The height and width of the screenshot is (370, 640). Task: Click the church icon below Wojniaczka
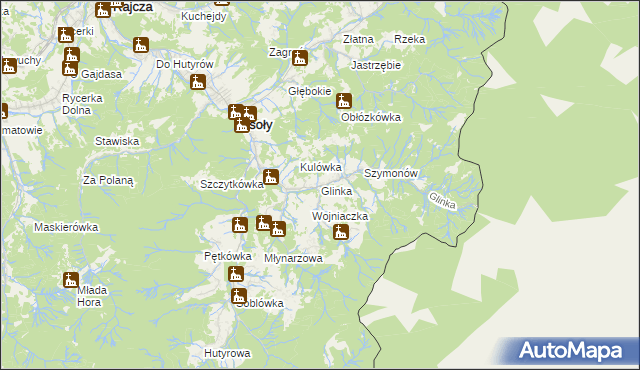click(341, 232)
